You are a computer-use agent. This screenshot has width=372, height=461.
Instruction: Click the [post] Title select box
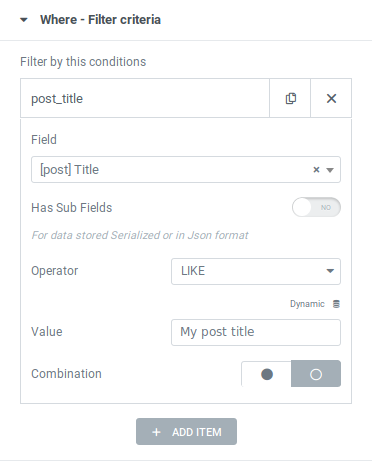[186, 170]
